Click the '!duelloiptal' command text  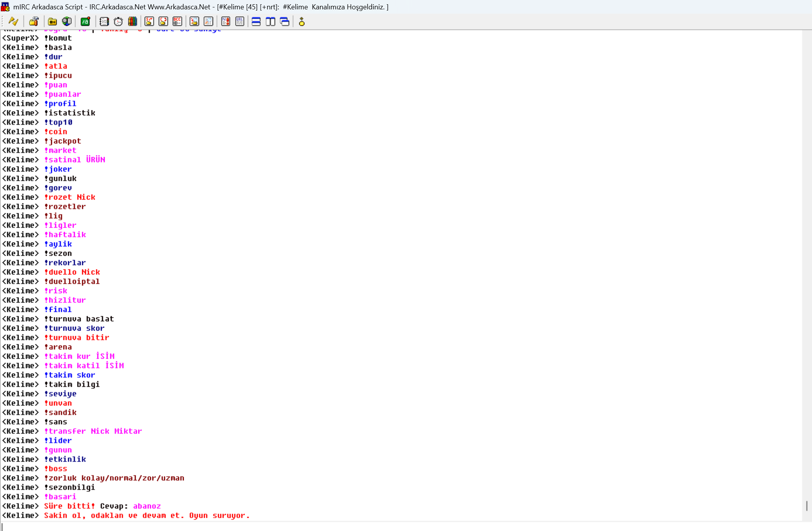(x=72, y=281)
